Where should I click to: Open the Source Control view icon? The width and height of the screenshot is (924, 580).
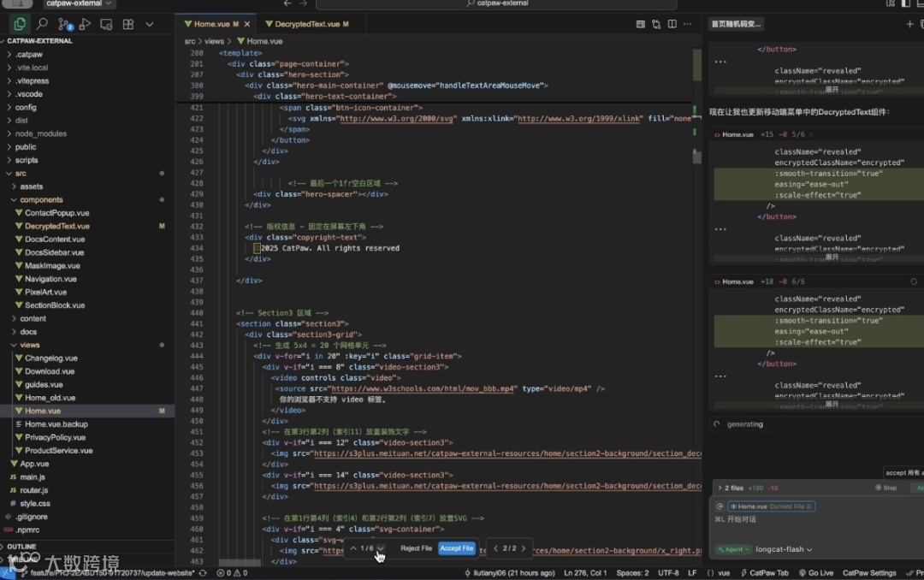pos(64,24)
